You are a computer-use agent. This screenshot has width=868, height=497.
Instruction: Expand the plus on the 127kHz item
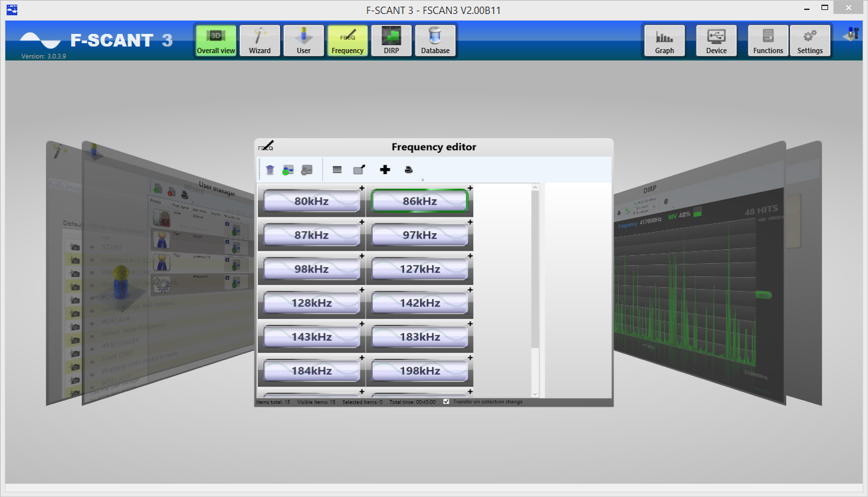[x=470, y=256]
